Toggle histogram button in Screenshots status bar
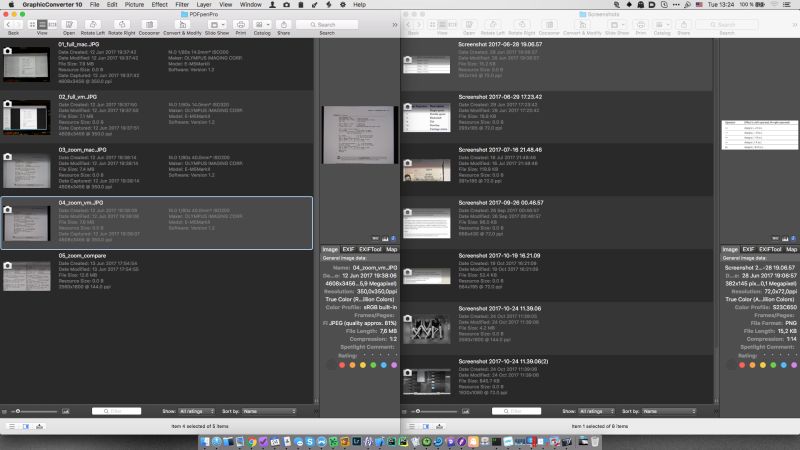 [x=439, y=426]
